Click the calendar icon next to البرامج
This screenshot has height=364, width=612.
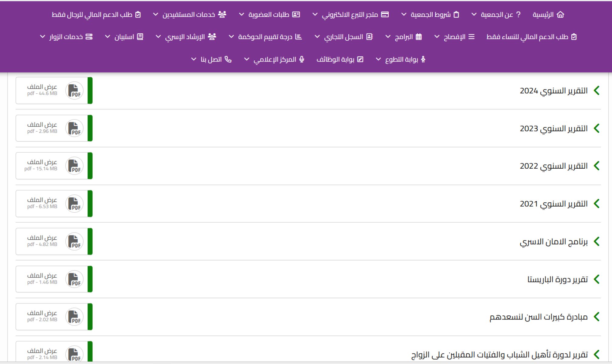pyautogui.click(x=419, y=37)
